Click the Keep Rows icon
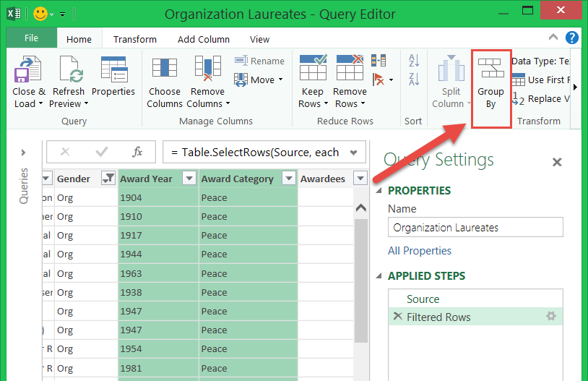Viewport: 588px width, 381px height. [312, 71]
